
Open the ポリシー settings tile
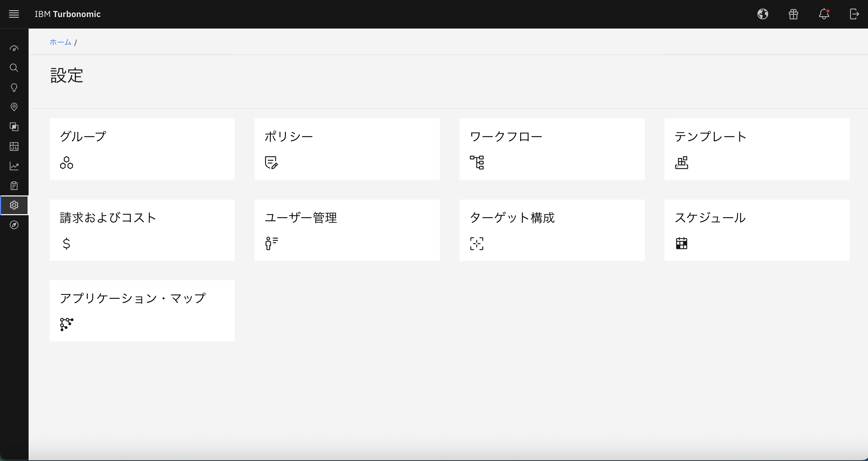pyautogui.click(x=347, y=149)
